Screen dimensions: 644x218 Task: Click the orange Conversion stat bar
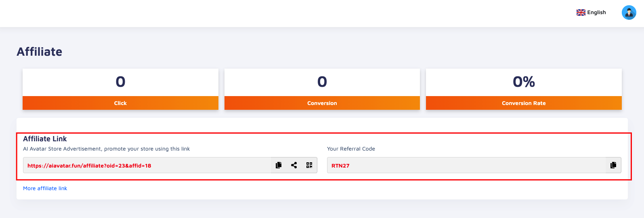pyautogui.click(x=322, y=103)
